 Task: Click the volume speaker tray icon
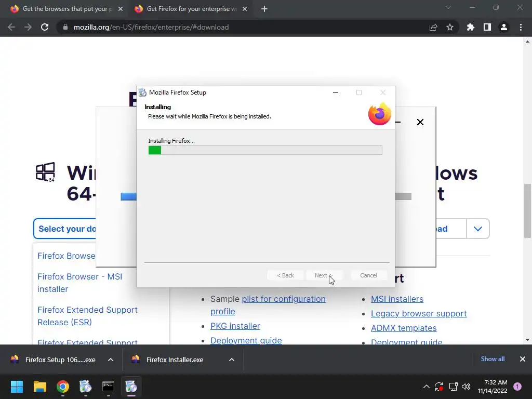tap(466, 387)
